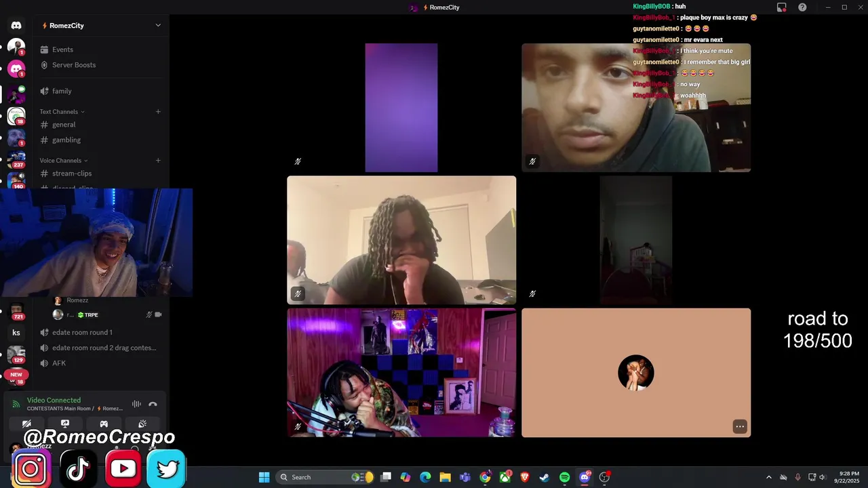Switch to Discord taskbar icon
The width and height of the screenshot is (868, 488).
coord(585,477)
